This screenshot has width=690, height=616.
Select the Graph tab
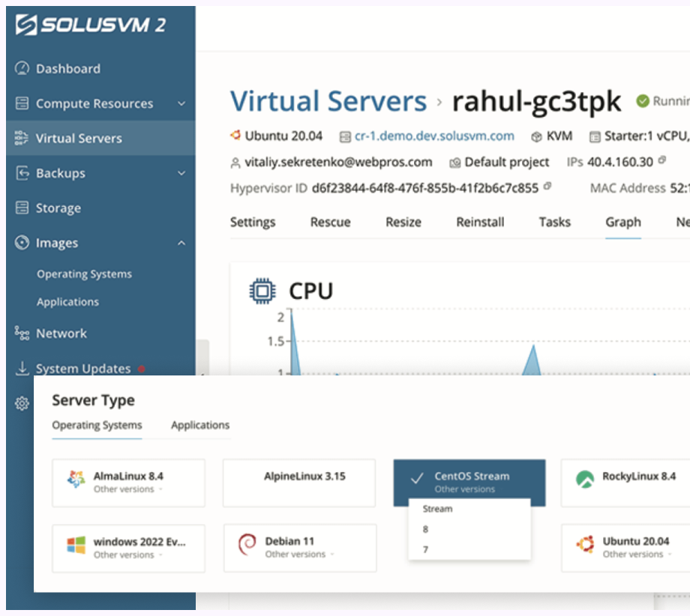tap(623, 223)
